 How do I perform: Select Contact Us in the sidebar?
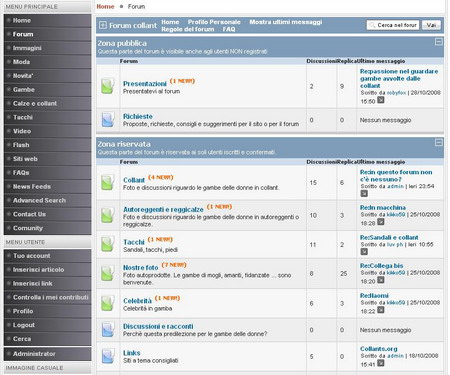click(x=47, y=214)
